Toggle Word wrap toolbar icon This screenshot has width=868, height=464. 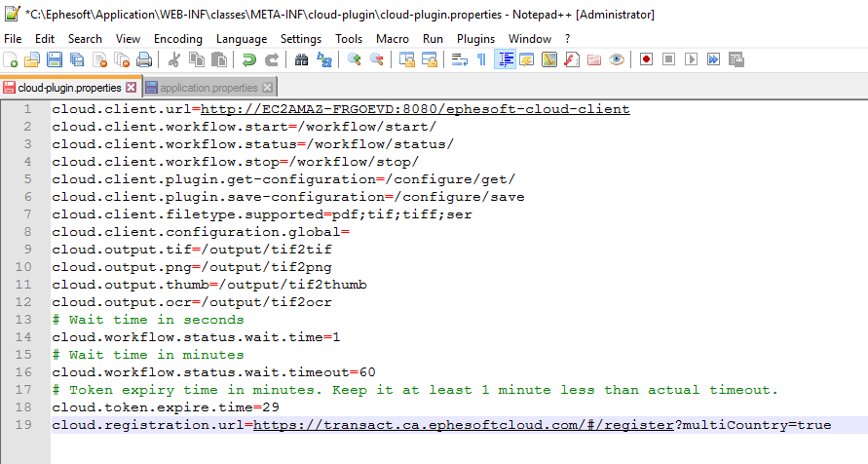tap(460, 59)
